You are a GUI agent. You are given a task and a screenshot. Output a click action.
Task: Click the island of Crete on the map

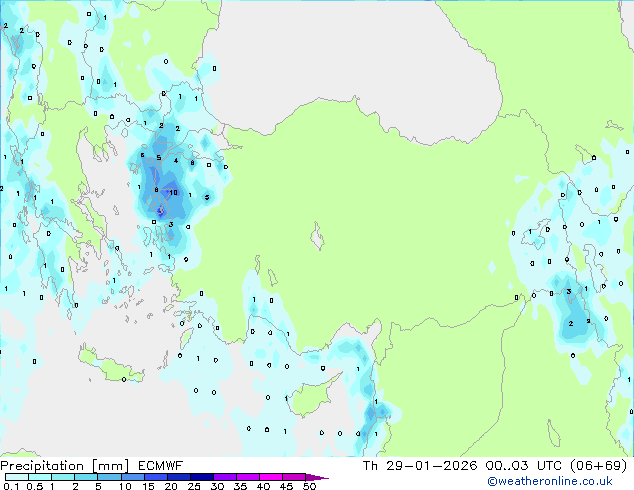coord(110,366)
